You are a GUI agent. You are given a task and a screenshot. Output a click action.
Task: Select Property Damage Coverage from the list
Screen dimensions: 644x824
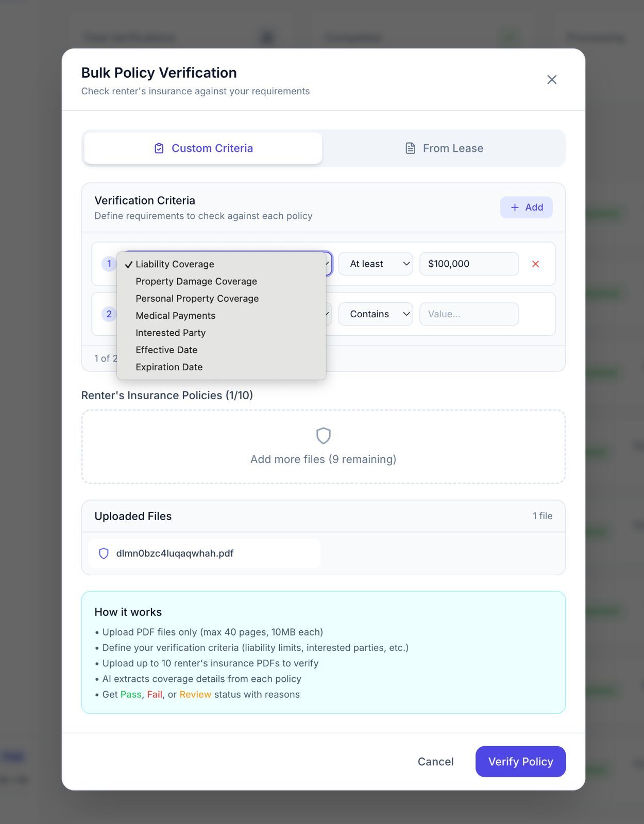click(x=196, y=281)
